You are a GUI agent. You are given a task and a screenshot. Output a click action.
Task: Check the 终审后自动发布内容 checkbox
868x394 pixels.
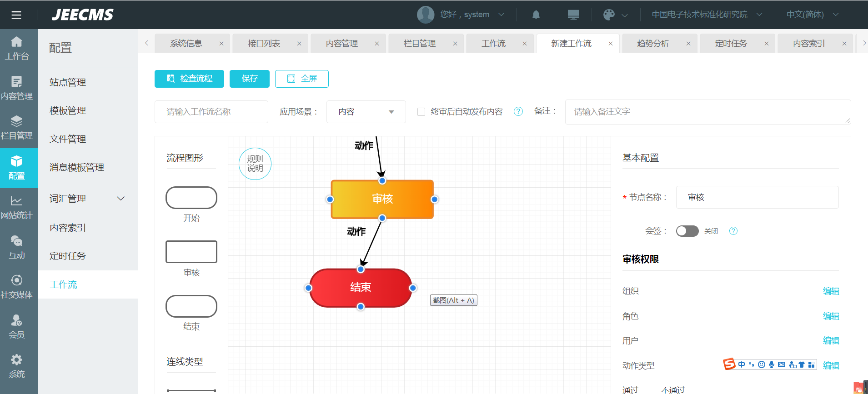pyautogui.click(x=421, y=112)
